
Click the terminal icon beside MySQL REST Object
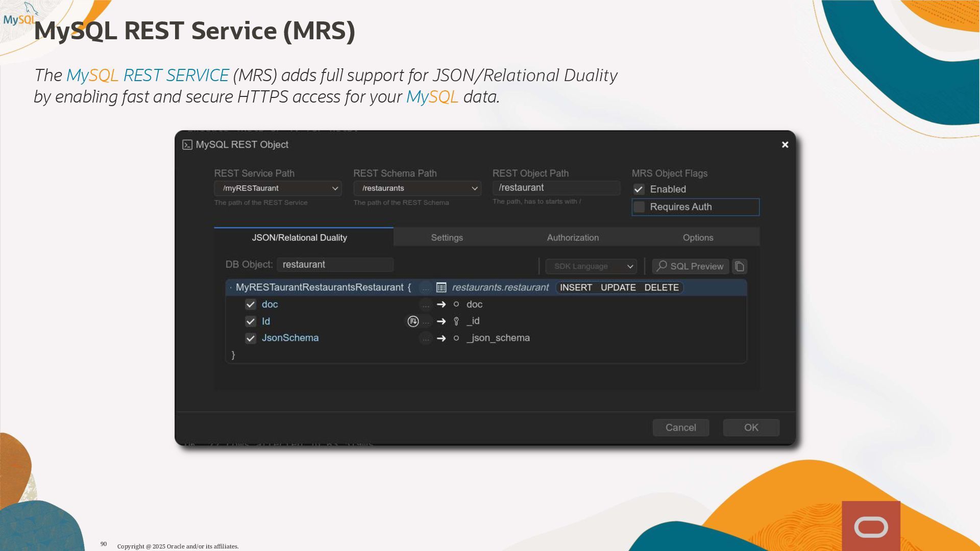tap(187, 145)
